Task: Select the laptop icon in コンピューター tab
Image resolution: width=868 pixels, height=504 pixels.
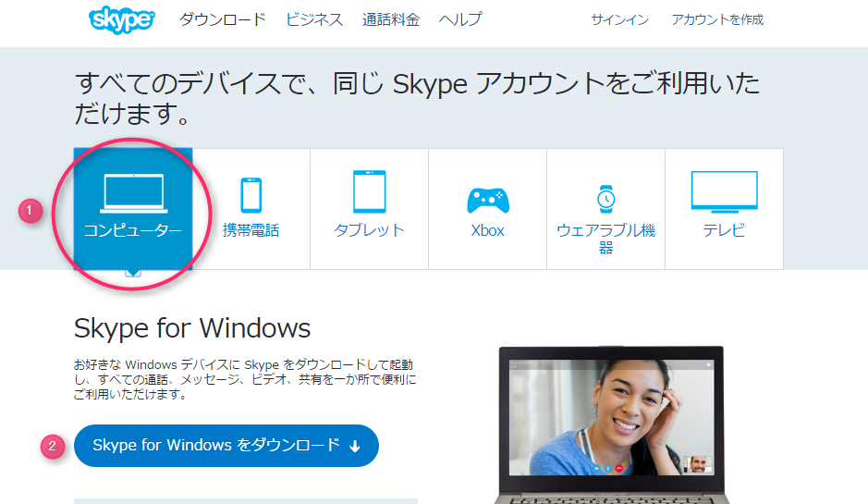Action: (133, 193)
